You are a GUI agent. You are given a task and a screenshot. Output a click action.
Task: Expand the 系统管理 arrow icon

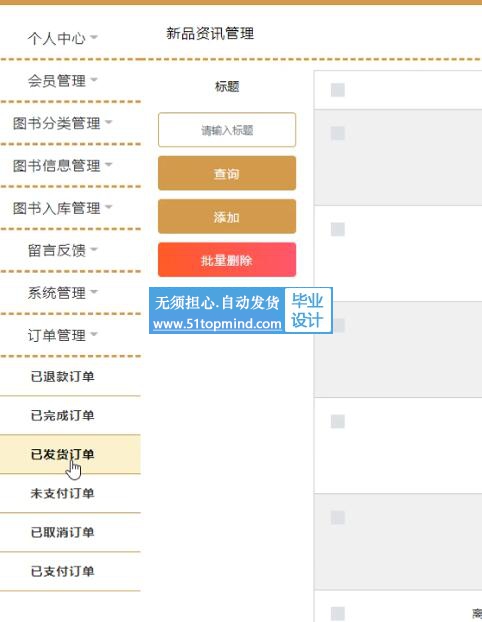tap(94, 292)
